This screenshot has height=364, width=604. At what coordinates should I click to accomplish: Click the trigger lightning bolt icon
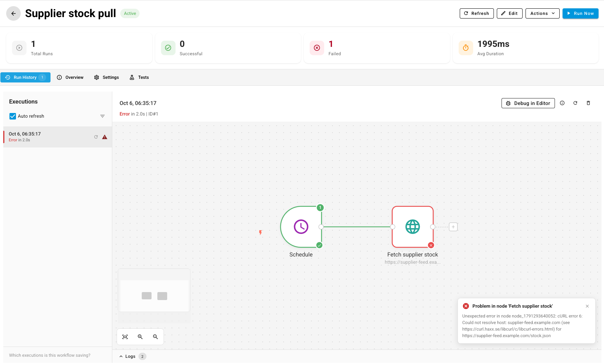(x=261, y=232)
